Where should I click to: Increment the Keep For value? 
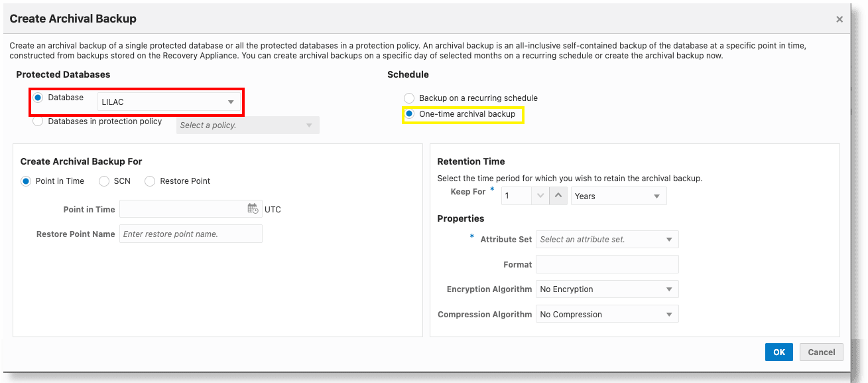[558, 195]
